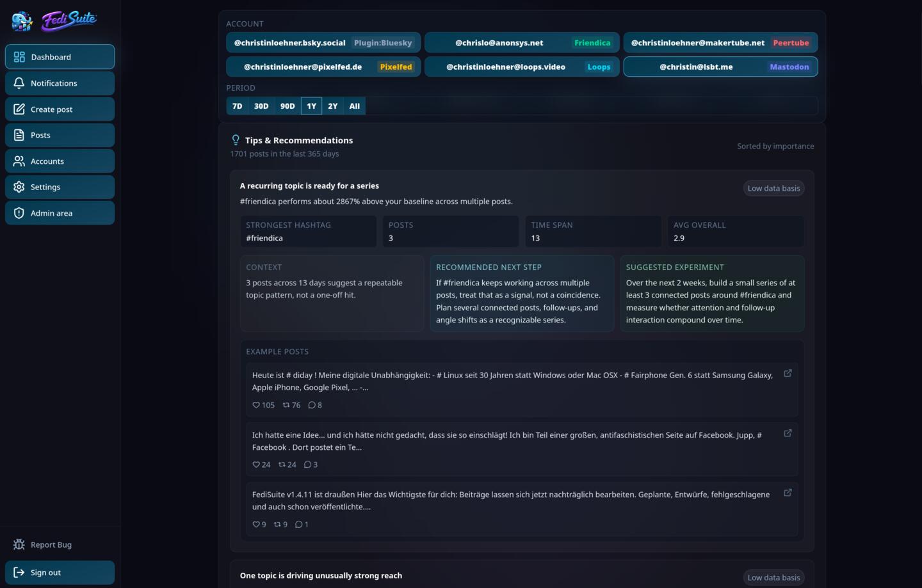The image size is (922, 588).
Task: Click the Admin area shield icon
Action: pos(19,213)
